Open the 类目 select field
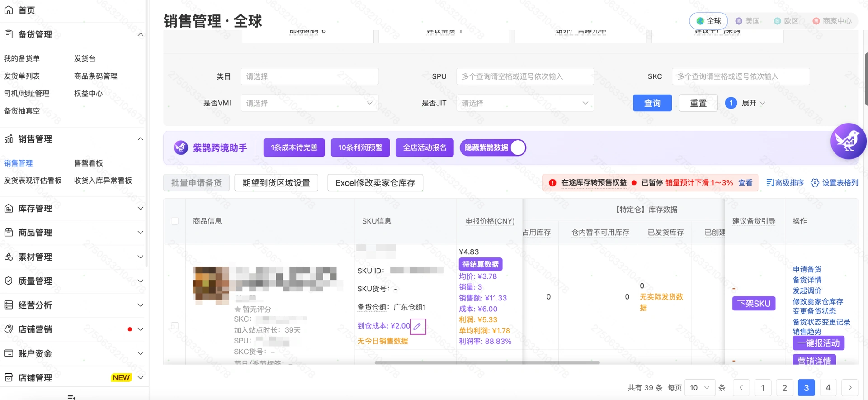This screenshot has width=868, height=400. 310,76
